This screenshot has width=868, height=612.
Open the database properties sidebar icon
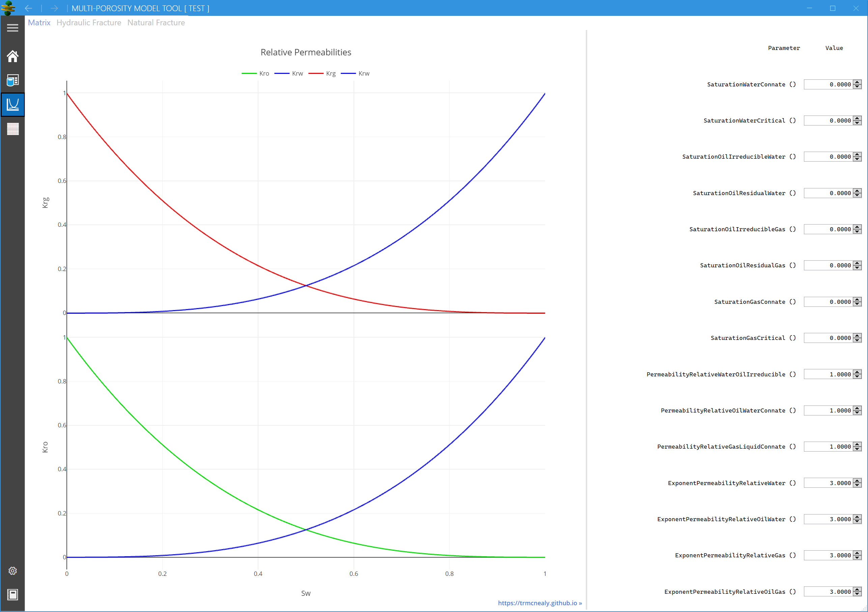pos(12,80)
